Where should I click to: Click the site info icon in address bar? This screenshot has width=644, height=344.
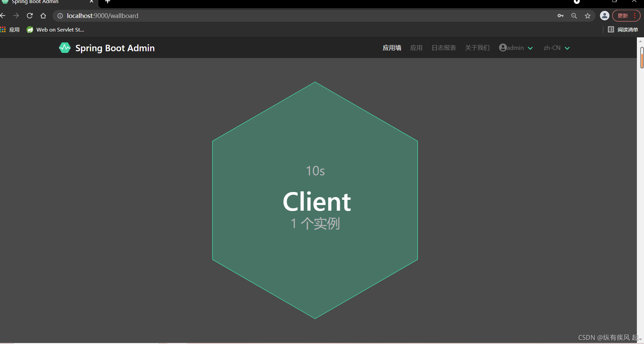point(60,16)
